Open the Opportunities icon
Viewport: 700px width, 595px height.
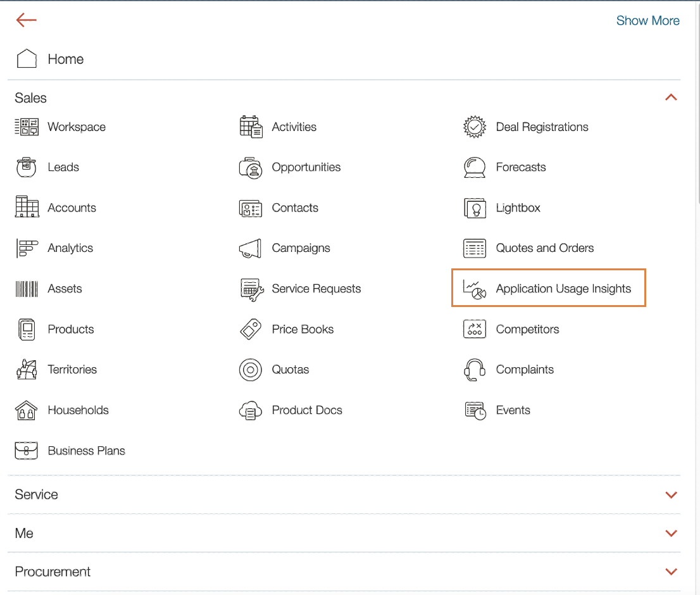click(x=251, y=167)
